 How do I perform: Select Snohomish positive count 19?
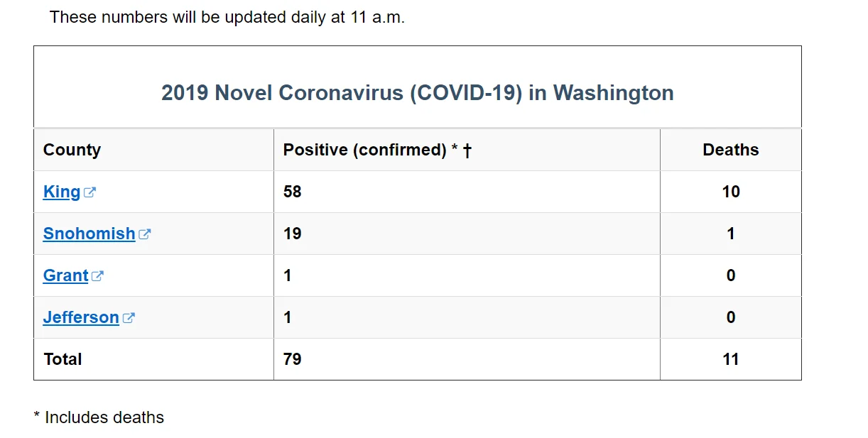coord(293,234)
